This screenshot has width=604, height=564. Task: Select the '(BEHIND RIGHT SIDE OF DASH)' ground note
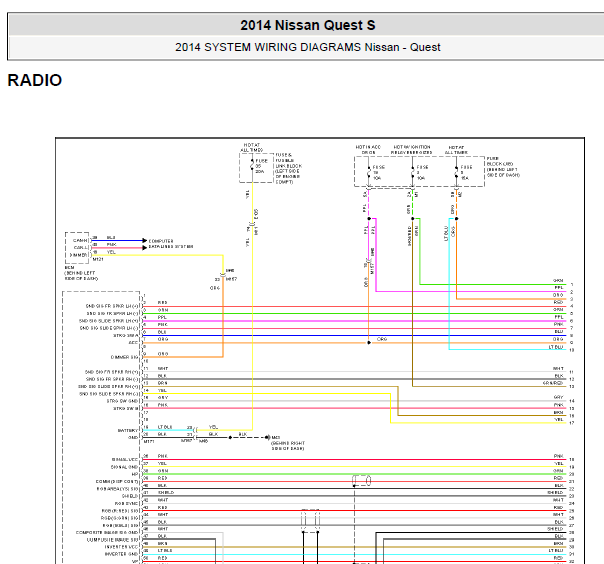pos(288,446)
